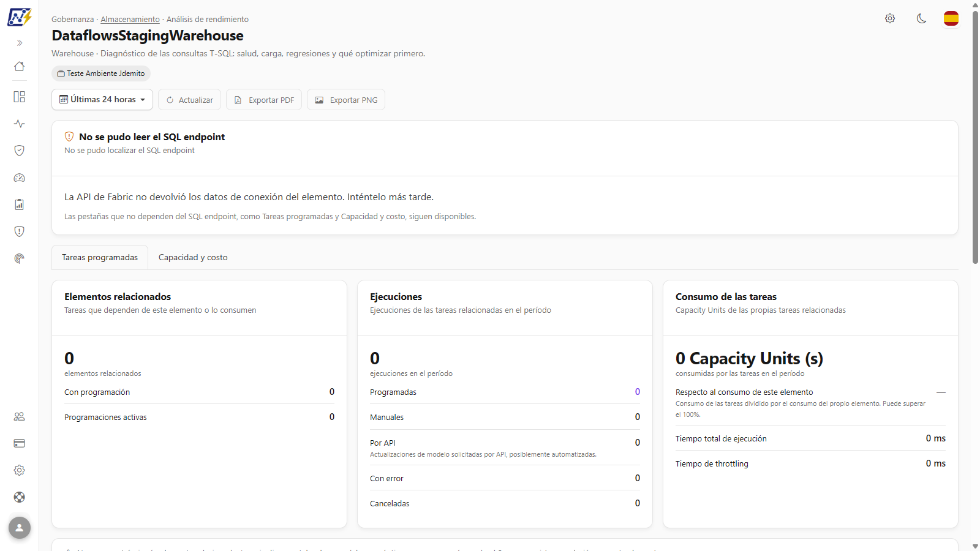This screenshot has width=980, height=551.
Task: Click the app logo with lightning bolt
Action: coord(19,17)
